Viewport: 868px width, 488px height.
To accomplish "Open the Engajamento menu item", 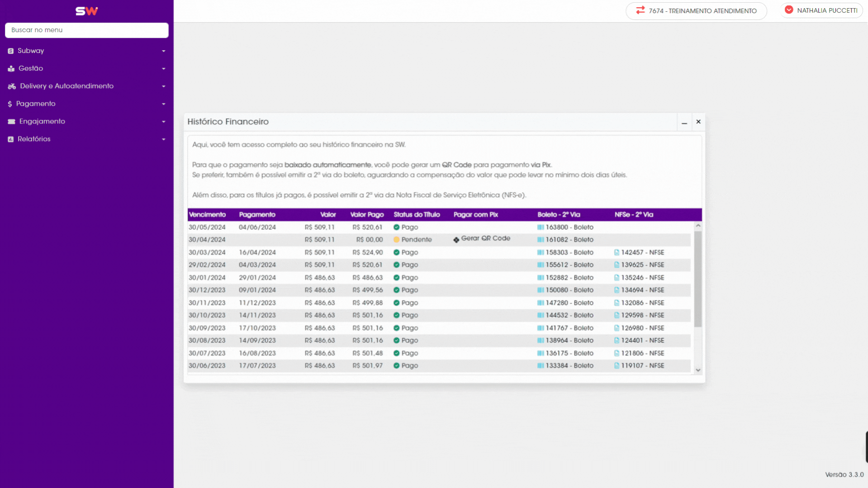I will point(86,121).
